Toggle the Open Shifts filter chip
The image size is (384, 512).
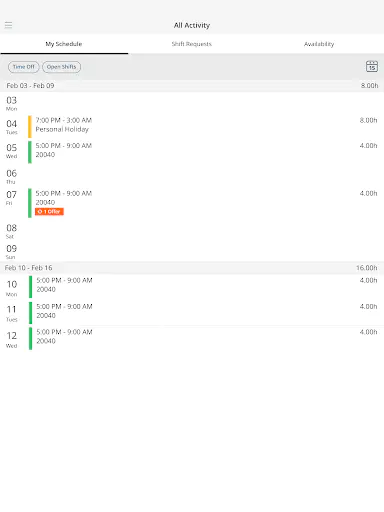(61, 67)
